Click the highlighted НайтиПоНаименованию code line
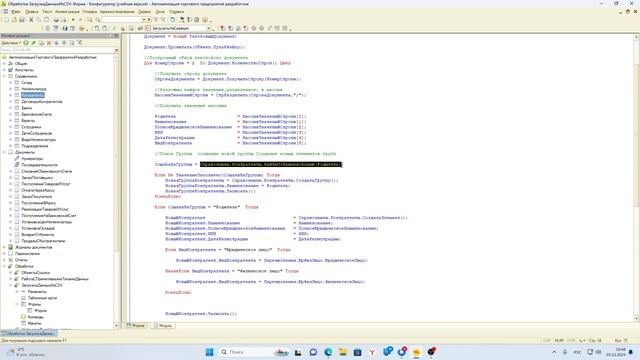The height and width of the screenshot is (360, 640). 271,164
